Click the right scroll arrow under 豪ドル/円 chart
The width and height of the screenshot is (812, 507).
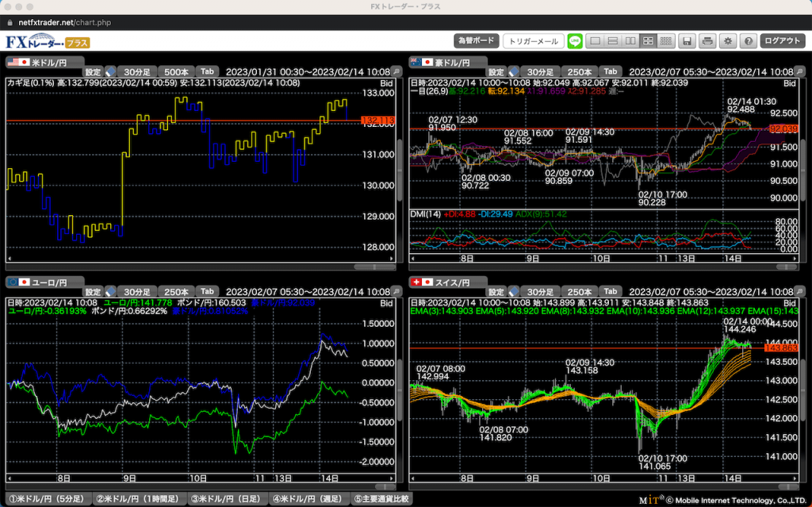(x=795, y=258)
